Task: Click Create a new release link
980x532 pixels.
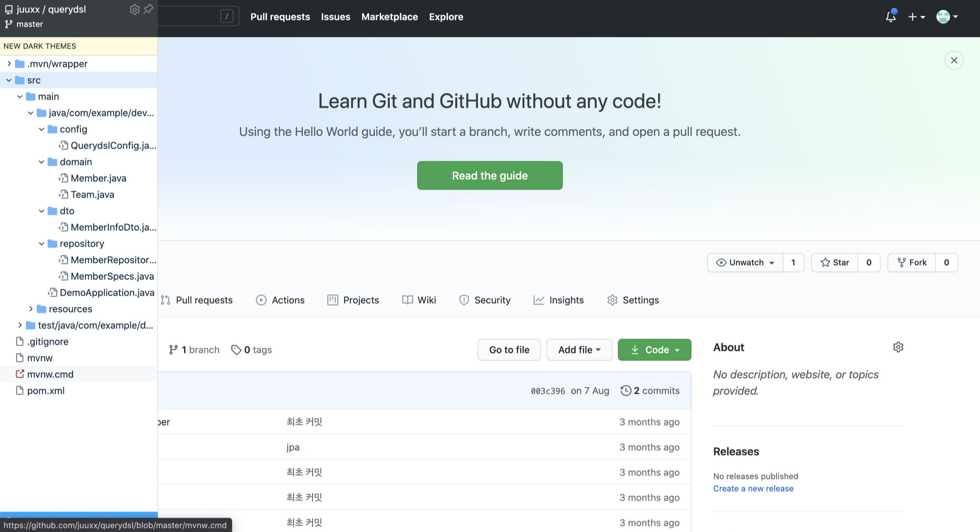Action: (x=753, y=488)
